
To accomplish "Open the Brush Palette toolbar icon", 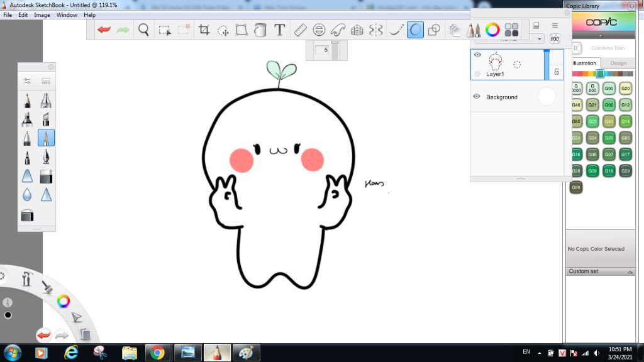I will (473, 30).
